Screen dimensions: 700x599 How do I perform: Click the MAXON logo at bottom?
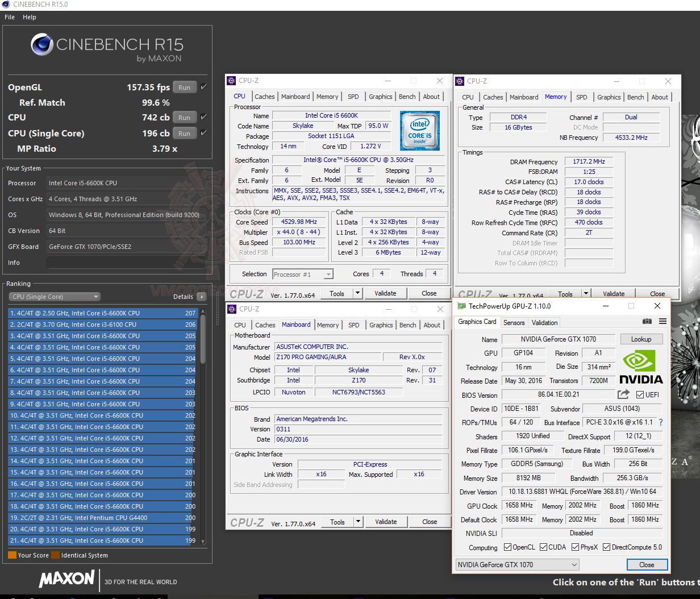[x=67, y=580]
